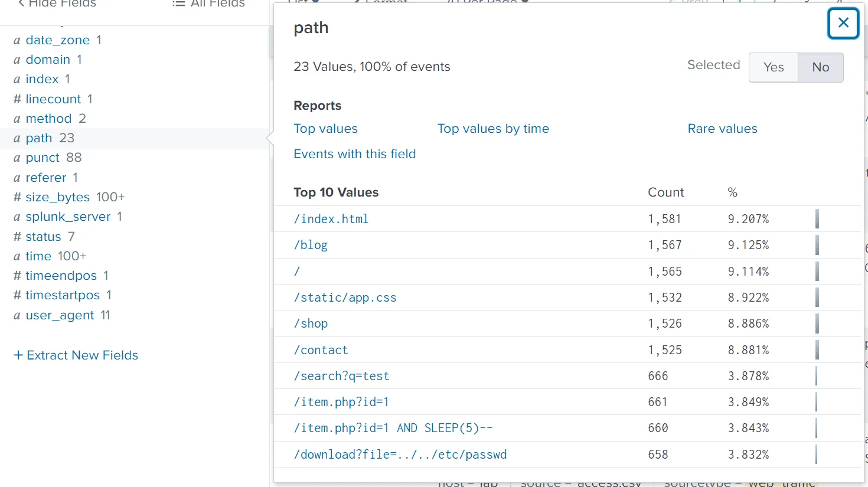Filter by path /item.php?id=1
The width and height of the screenshot is (868, 487).
tap(341, 402)
